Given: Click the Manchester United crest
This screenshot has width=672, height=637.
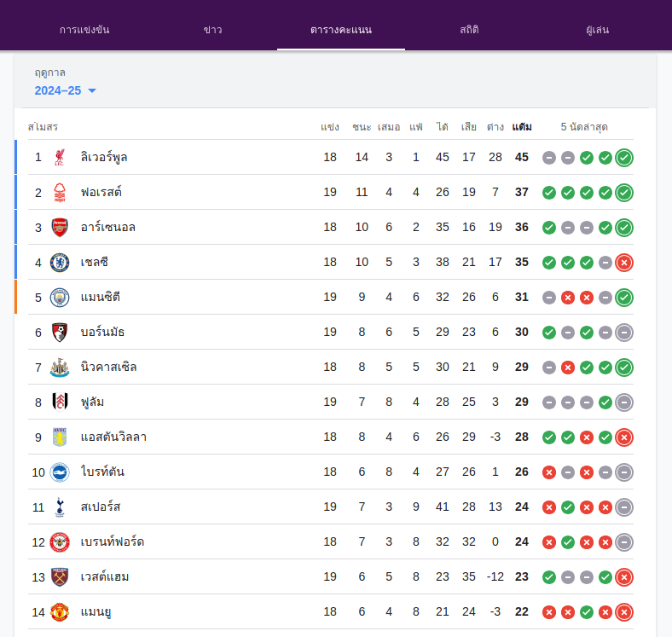Looking at the screenshot, I should click(60, 612).
